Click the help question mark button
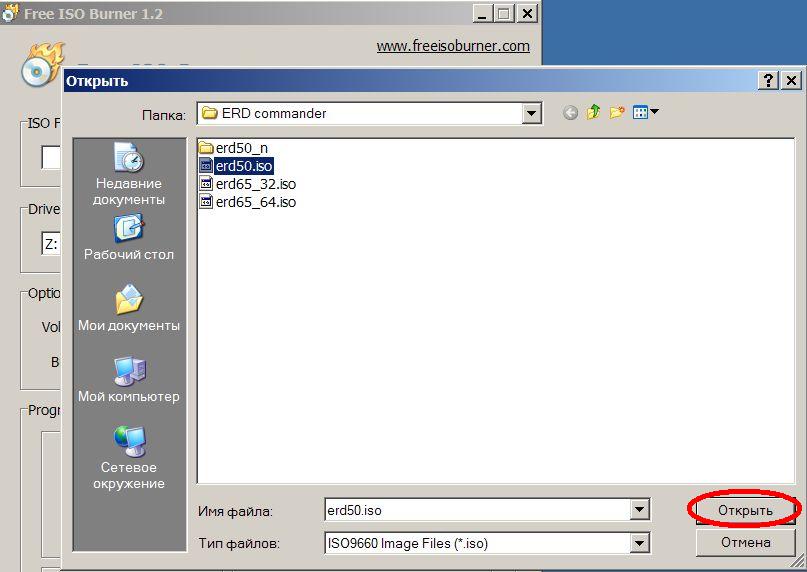Viewport: 807px width, 572px height. pos(767,81)
